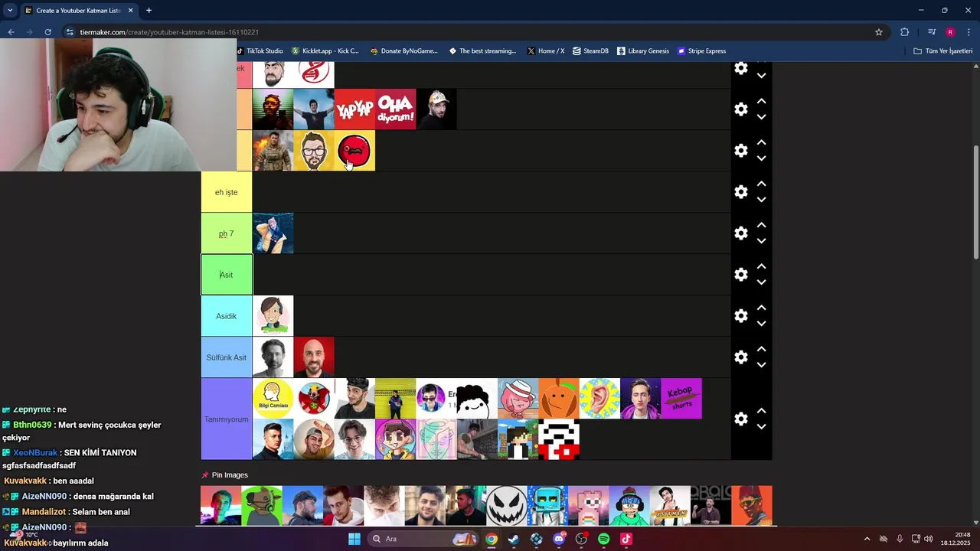Move the 'Sülfürik Asit' tier up
The image size is (980, 551).
[x=761, y=349]
